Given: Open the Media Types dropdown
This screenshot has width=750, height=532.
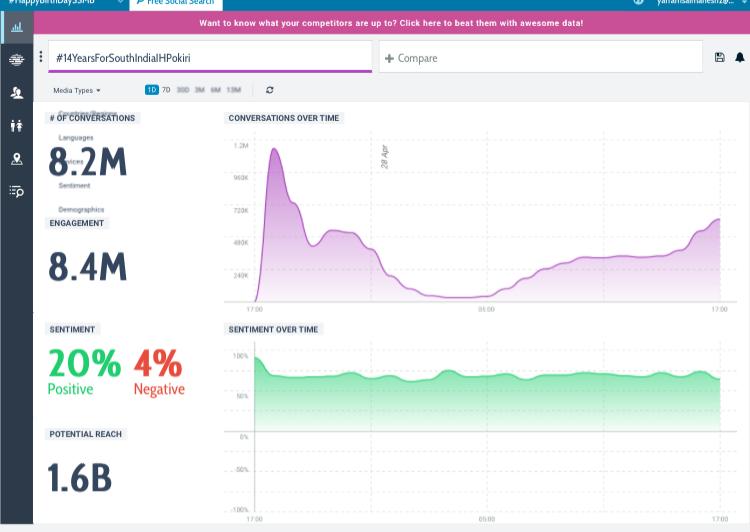Looking at the screenshot, I should click(x=77, y=90).
